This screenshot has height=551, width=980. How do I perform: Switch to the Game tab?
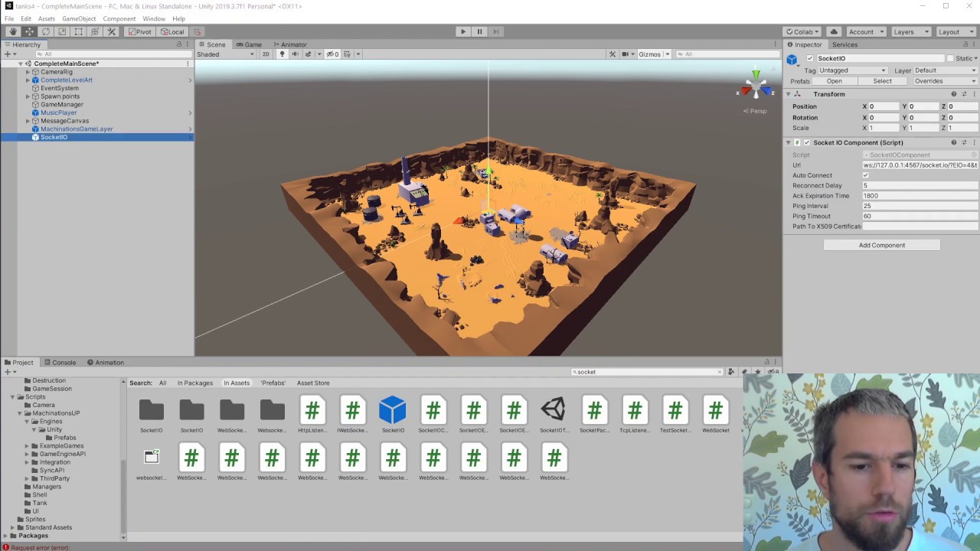[x=248, y=44]
